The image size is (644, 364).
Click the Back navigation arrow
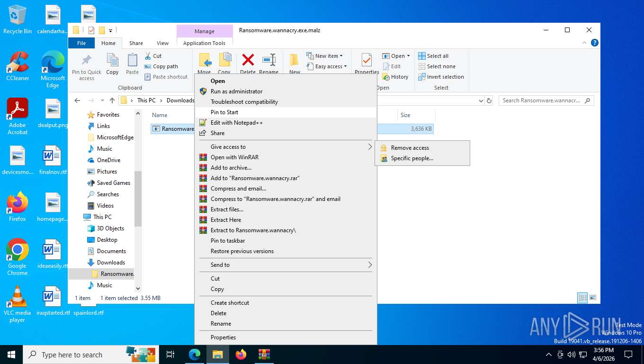pos(78,100)
